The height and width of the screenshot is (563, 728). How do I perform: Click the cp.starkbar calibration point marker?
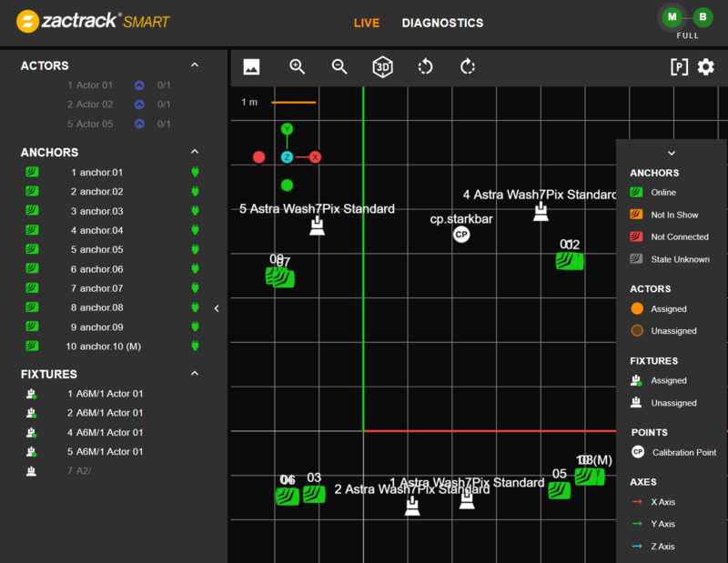click(461, 235)
